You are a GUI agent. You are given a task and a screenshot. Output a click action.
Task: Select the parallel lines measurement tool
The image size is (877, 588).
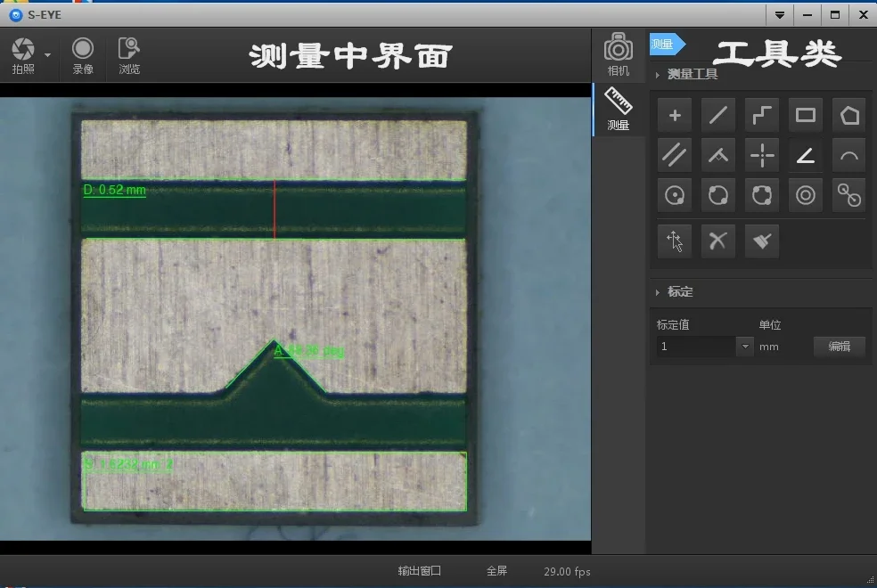point(675,155)
